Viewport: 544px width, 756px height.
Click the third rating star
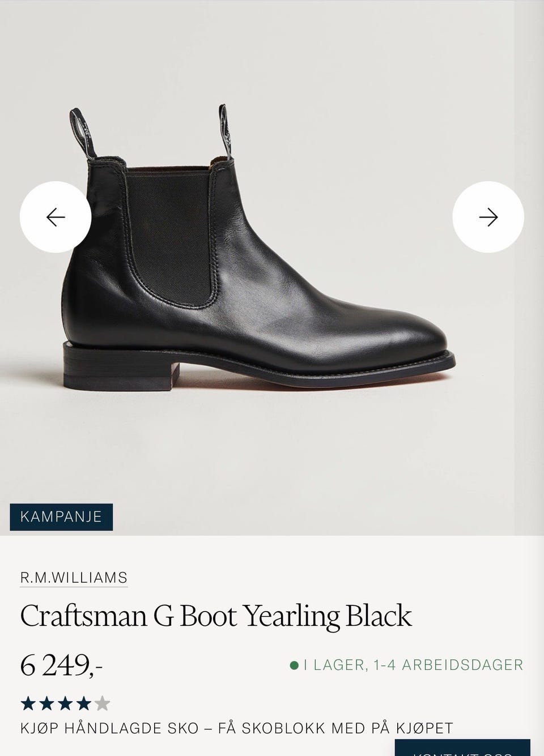(65, 704)
